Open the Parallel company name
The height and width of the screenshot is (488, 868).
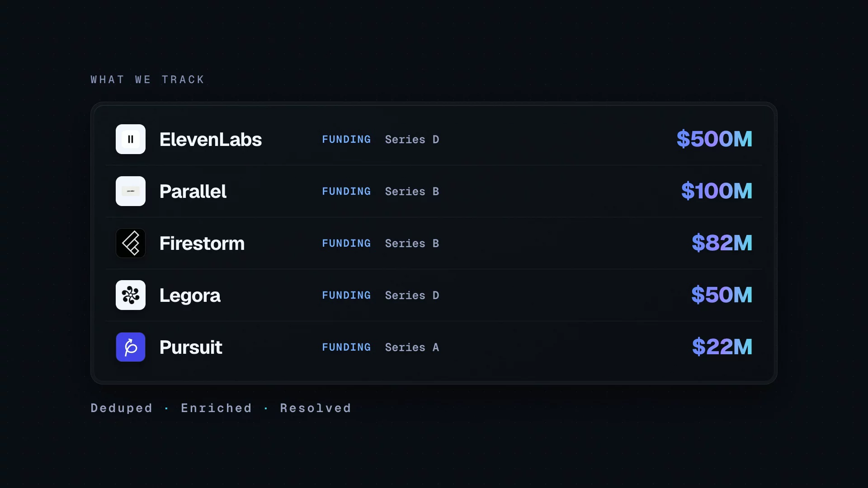[x=193, y=192]
